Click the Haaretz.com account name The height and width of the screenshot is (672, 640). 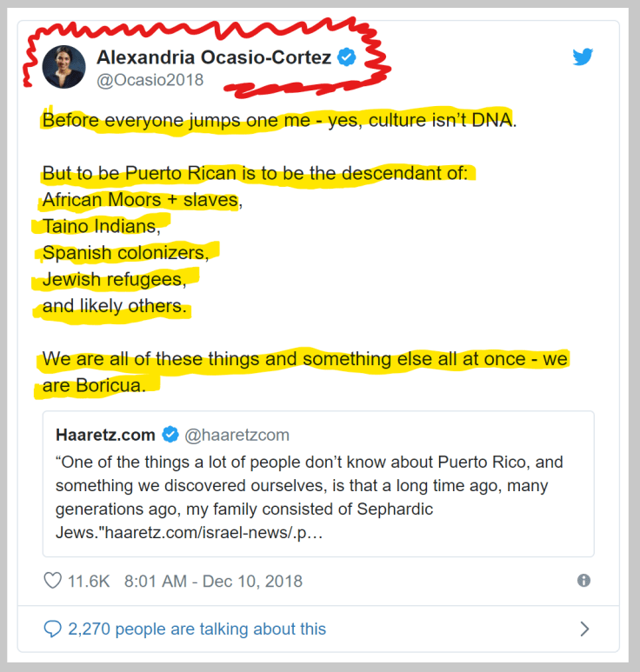(x=105, y=435)
